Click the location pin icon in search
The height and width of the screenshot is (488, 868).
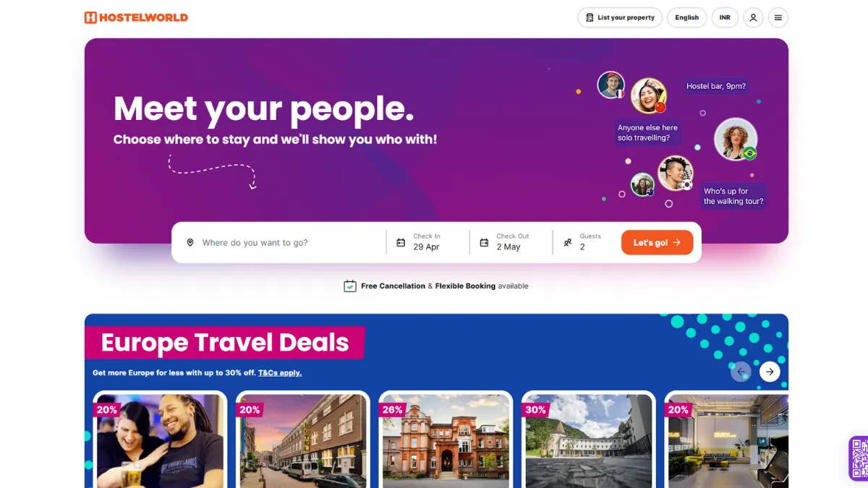(190, 243)
